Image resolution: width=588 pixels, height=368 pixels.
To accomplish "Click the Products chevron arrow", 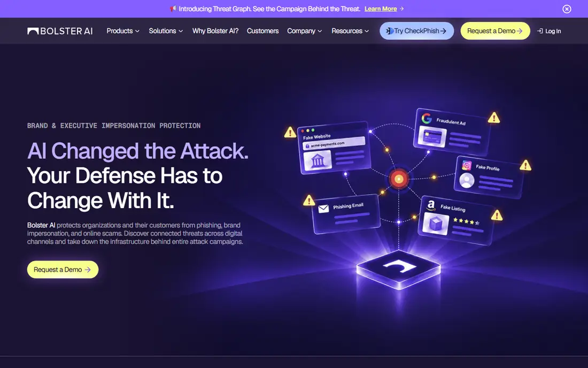I will pos(137,31).
